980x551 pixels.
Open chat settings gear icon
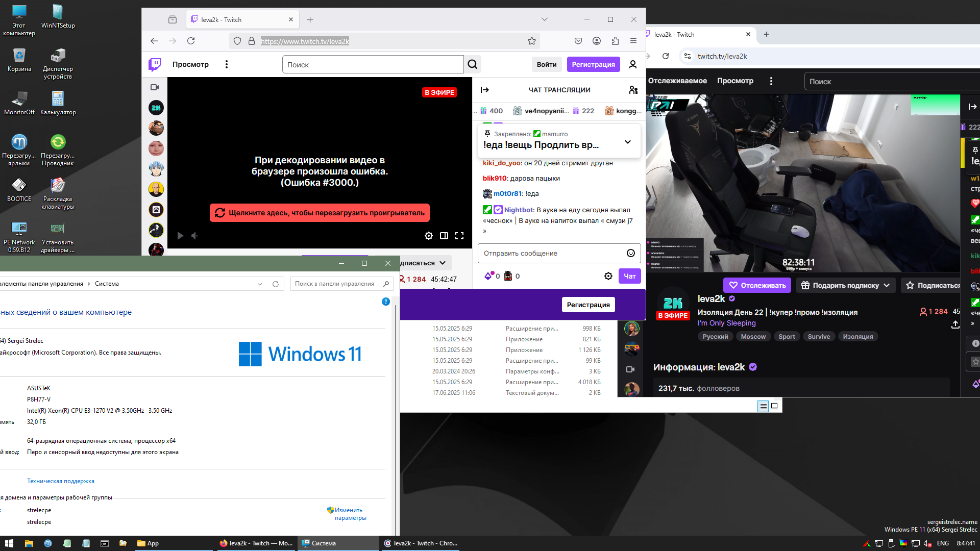click(608, 276)
